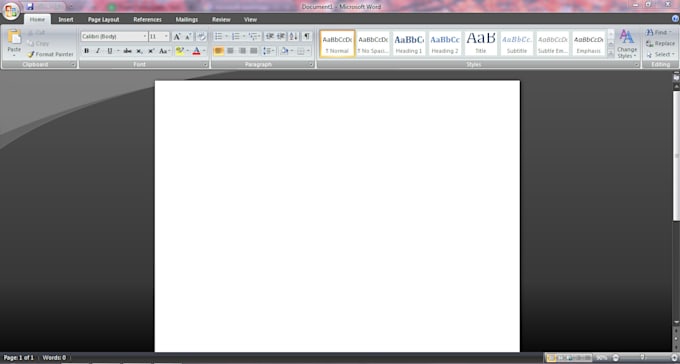This screenshot has height=364, width=680.
Task: Switch to the References tab
Action: pyautogui.click(x=147, y=20)
